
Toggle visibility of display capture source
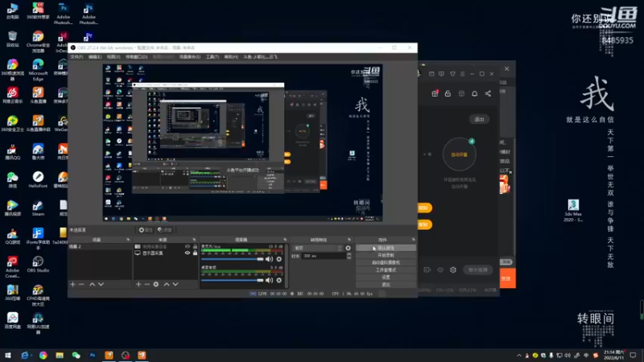click(x=188, y=253)
